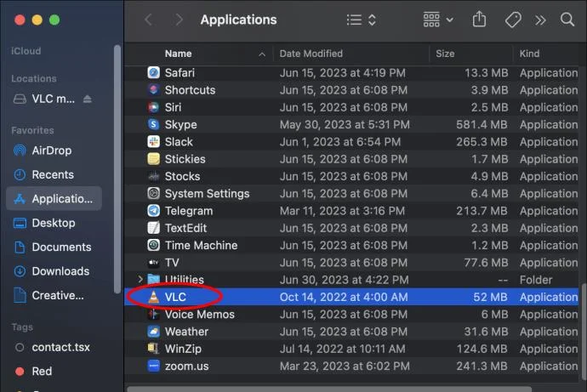The height and width of the screenshot is (392, 587).
Task: Select the Shortcuts app icon
Action: coord(153,90)
